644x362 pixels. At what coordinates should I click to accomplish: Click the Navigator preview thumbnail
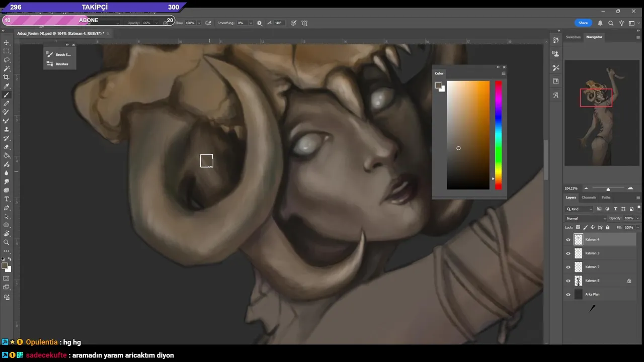pos(602,113)
